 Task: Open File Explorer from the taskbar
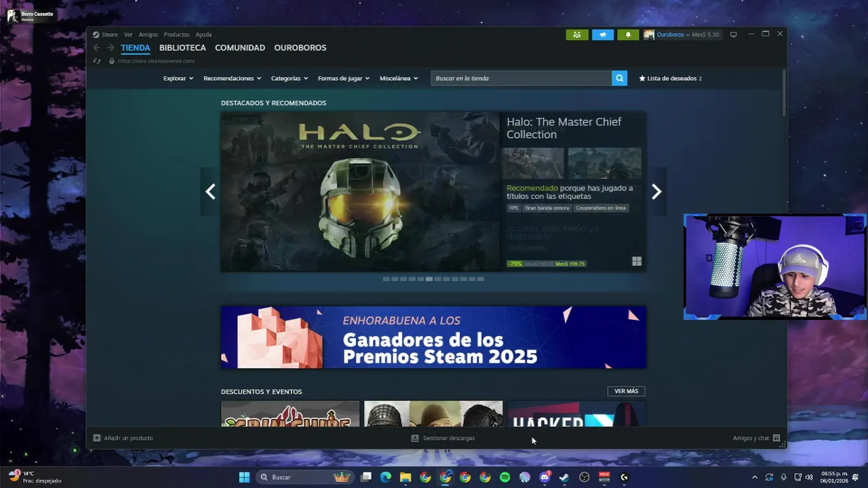tap(406, 477)
